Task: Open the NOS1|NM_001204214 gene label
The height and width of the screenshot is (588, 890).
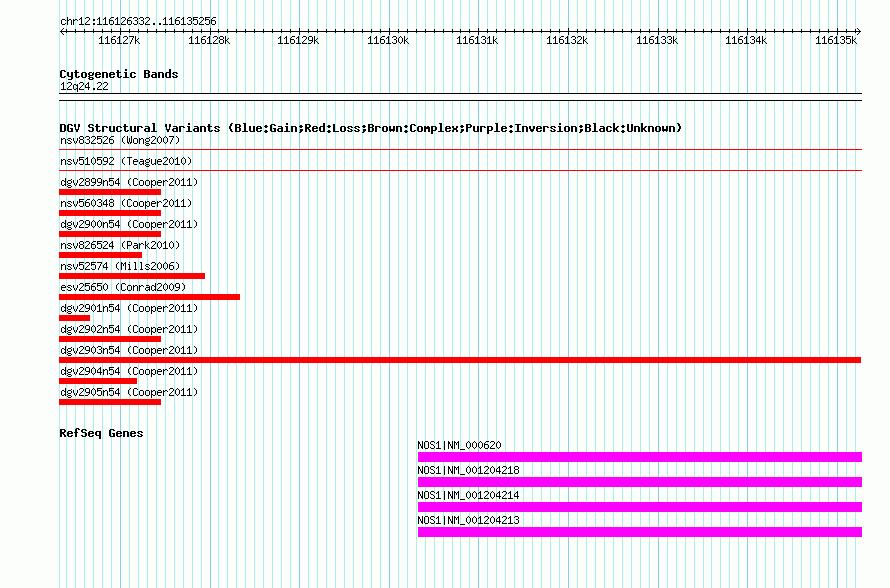Action: click(468, 495)
